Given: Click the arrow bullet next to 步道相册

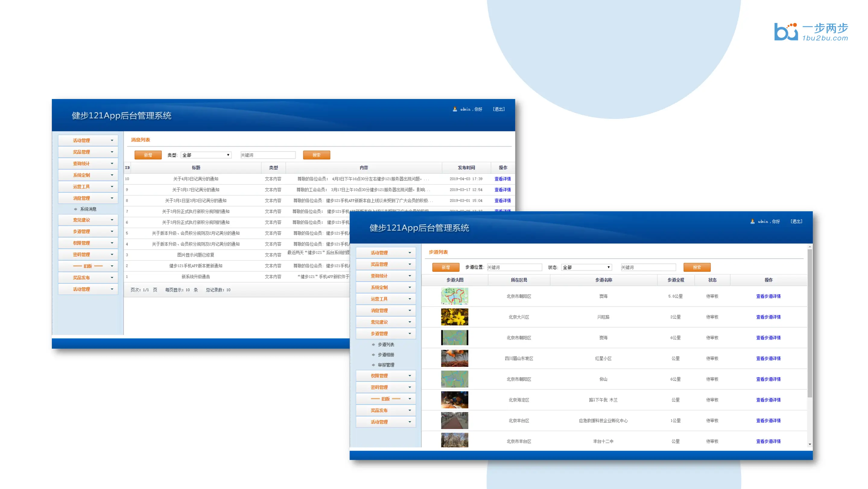Looking at the screenshot, I should coord(373,354).
